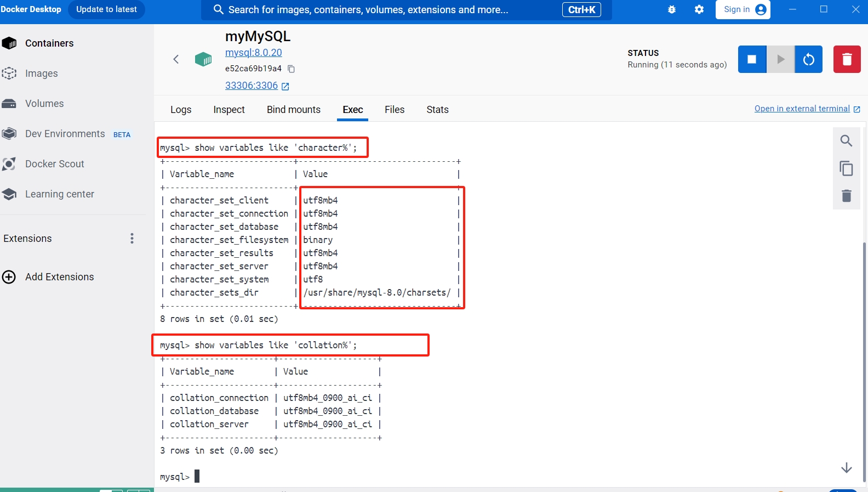Search within terminal output
This screenshot has width=868, height=492.
pos(846,141)
